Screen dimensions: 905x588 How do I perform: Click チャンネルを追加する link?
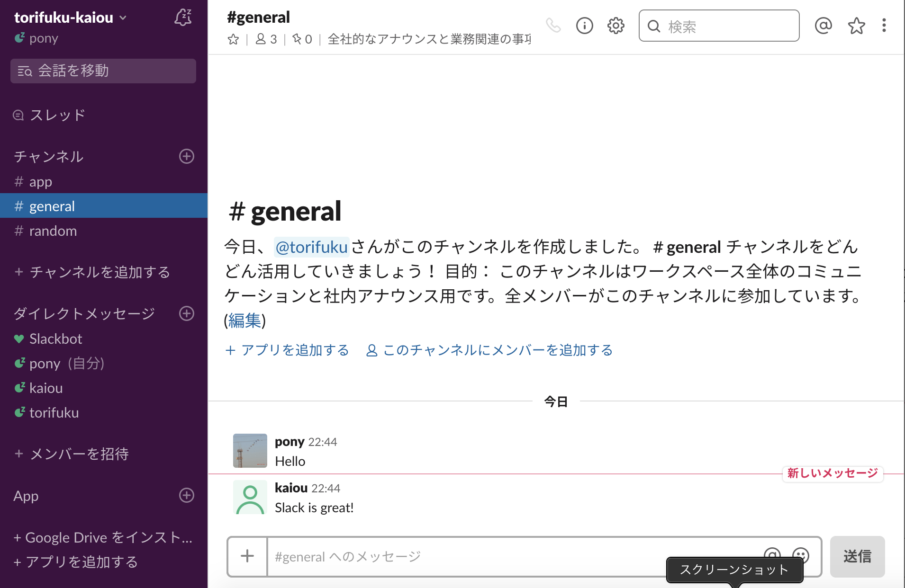(x=92, y=272)
